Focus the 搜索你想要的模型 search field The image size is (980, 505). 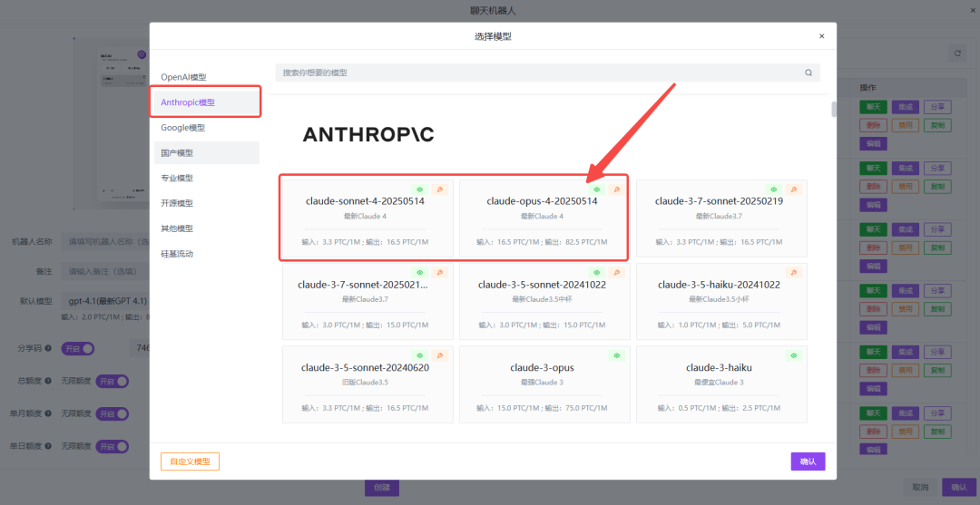(x=547, y=73)
